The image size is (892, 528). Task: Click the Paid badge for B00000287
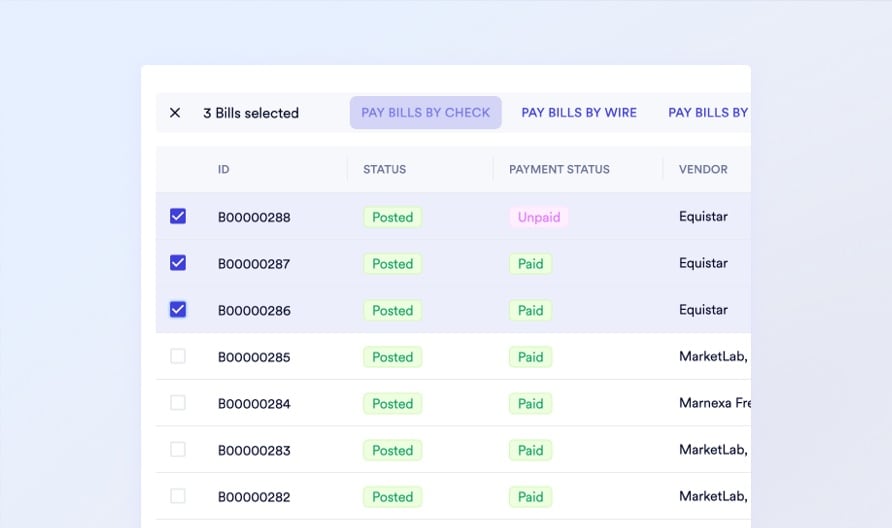pyautogui.click(x=530, y=263)
